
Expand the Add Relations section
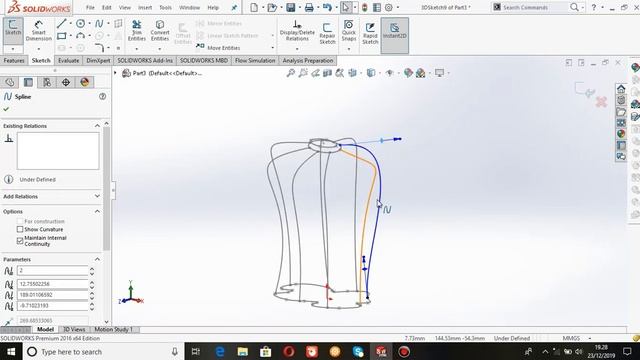[x=97, y=196]
